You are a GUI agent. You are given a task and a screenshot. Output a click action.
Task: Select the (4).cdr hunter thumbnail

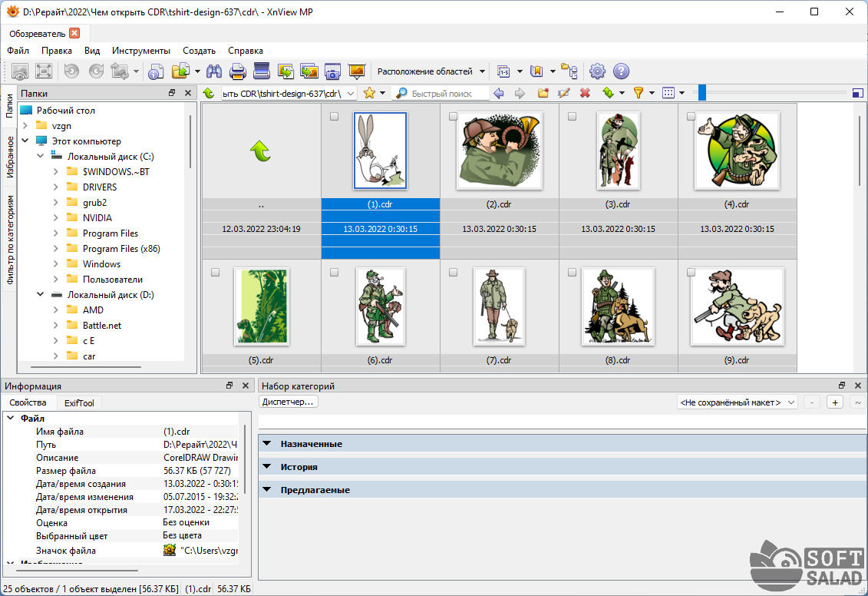point(737,151)
